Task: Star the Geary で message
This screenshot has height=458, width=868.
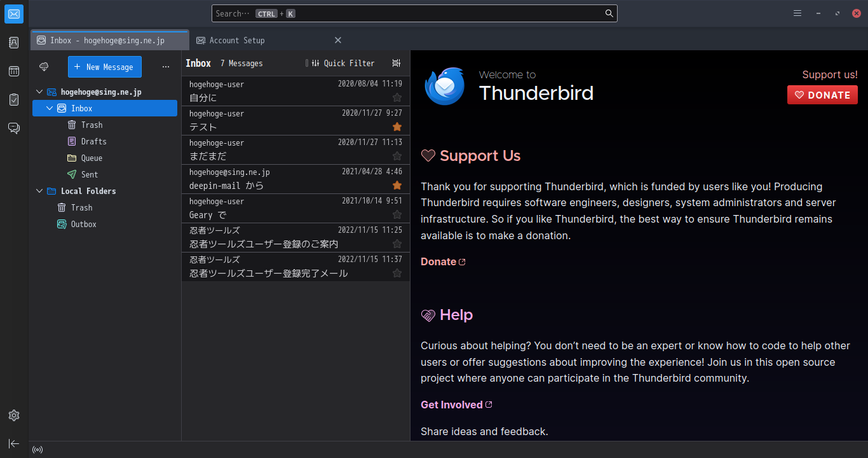Action: [397, 214]
